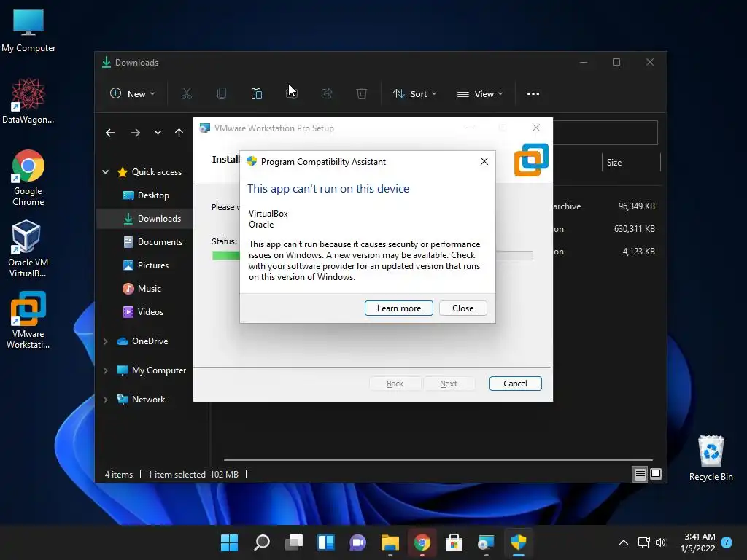This screenshot has width=747, height=560.
Task: Click Close button in Compatibility Assistant dialog
Action: click(462, 308)
